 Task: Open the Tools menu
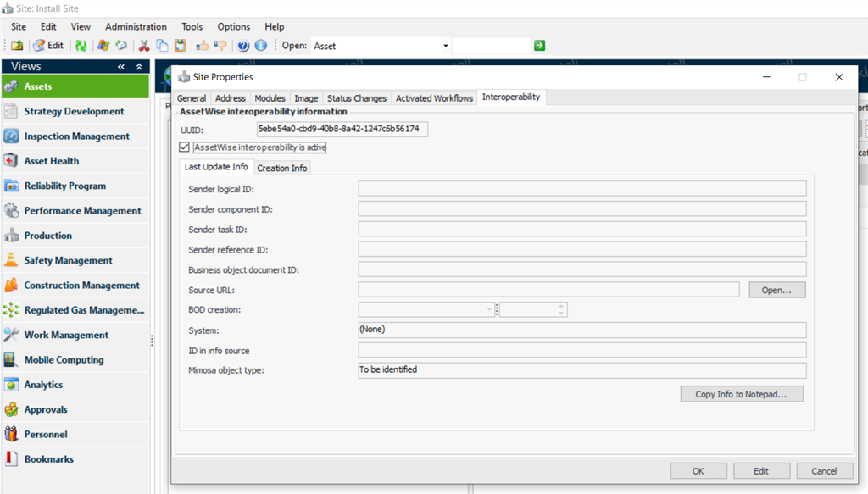coord(192,26)
